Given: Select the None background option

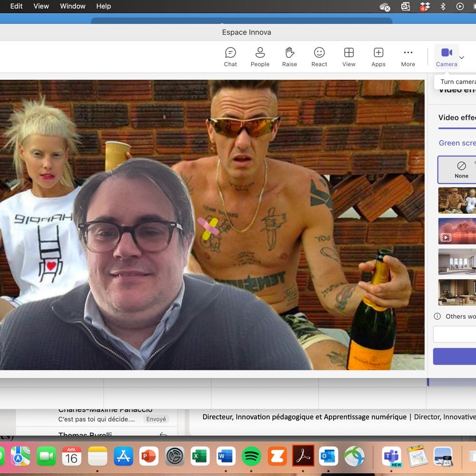Looking at the screenshot, I should [457, 170].
